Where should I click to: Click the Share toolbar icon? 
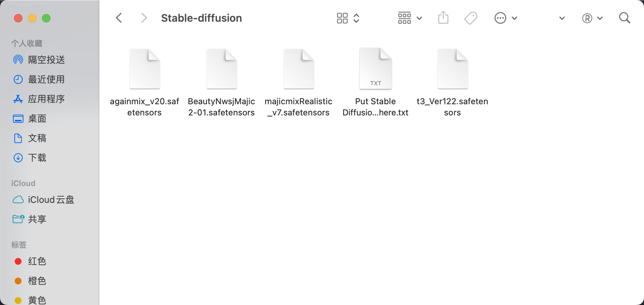coord(443,18)
